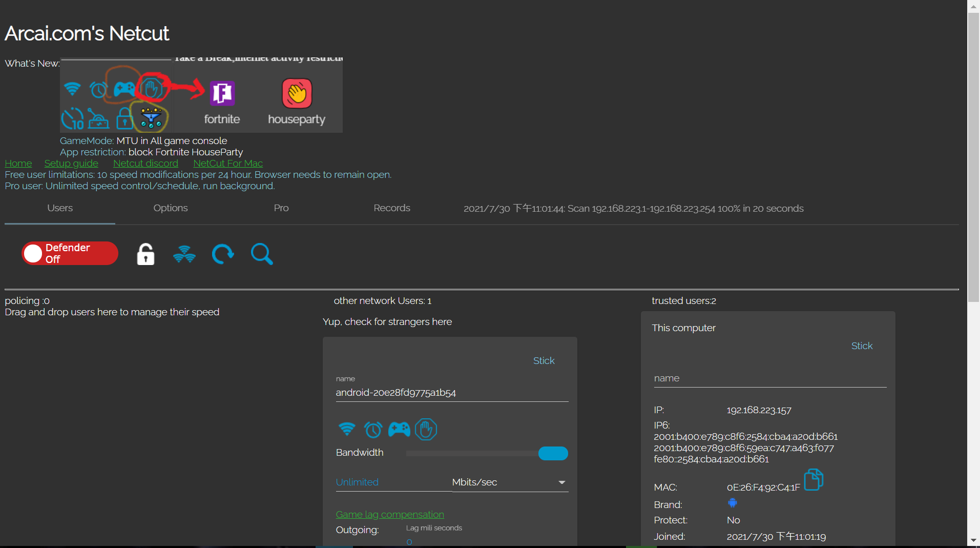Toggle the Defender Off switch

(x=70, y=253)
